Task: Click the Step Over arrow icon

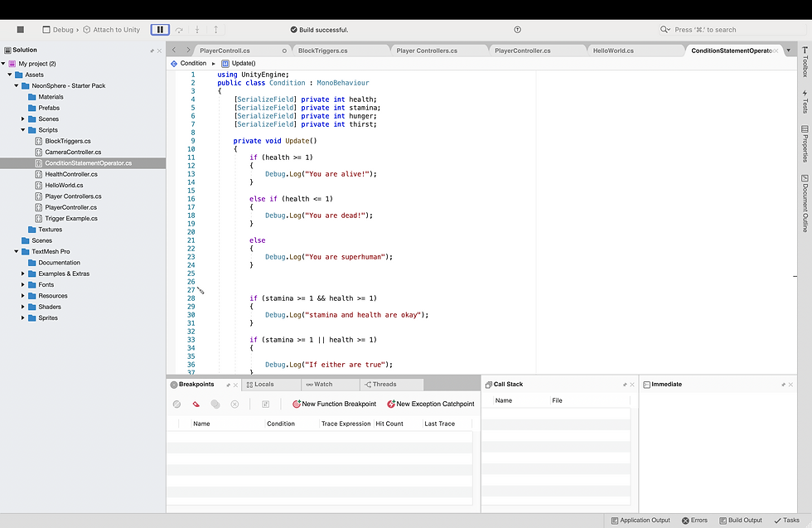Action: coord(179,30)
